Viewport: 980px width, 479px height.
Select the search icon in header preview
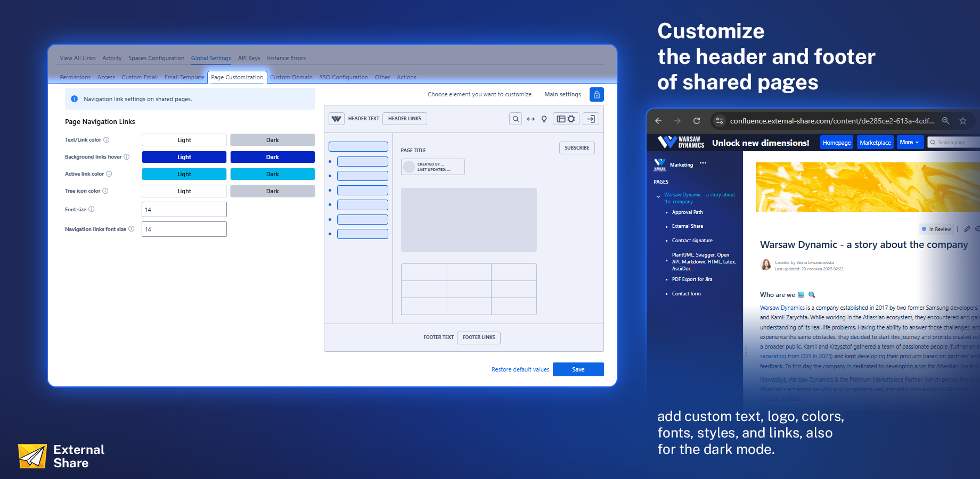(516, 119)
